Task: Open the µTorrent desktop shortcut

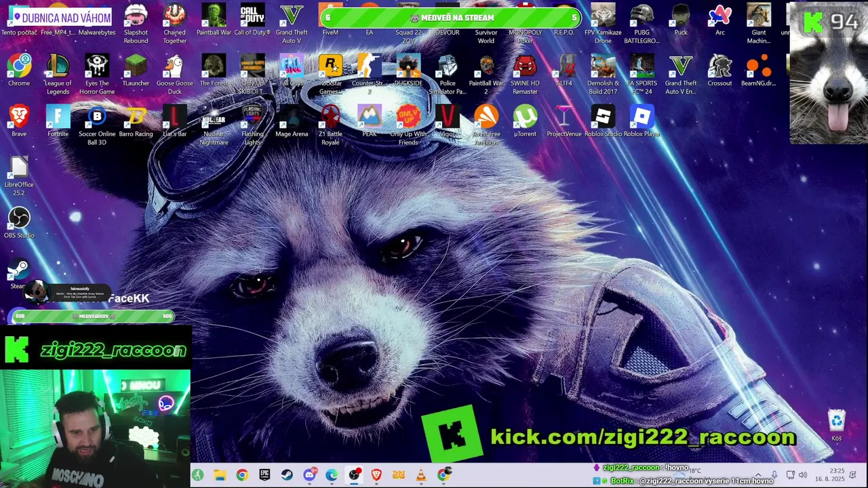Action: coord(525,121)
